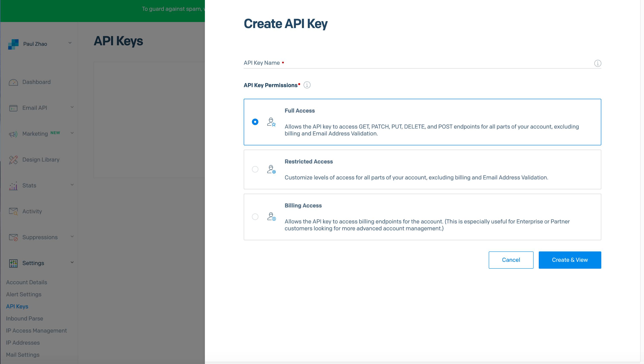Open IP Access Management settings page

pyautogui.click(x=36, y=331)
